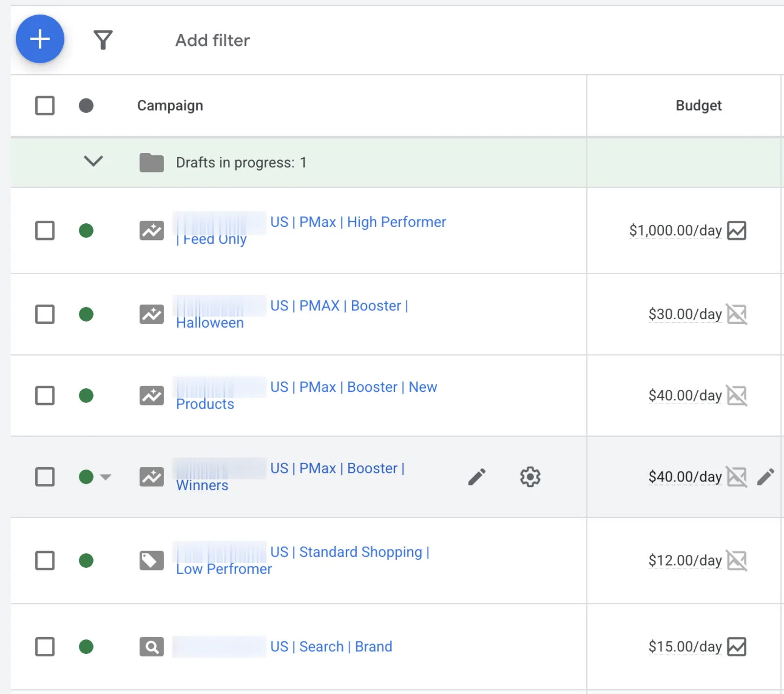Click the Drafts in progress: 1 label

pyautogui.click(x=241, y=162)
